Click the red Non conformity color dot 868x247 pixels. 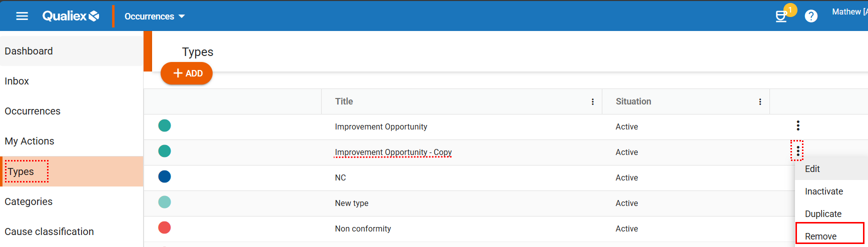[165, 228]
